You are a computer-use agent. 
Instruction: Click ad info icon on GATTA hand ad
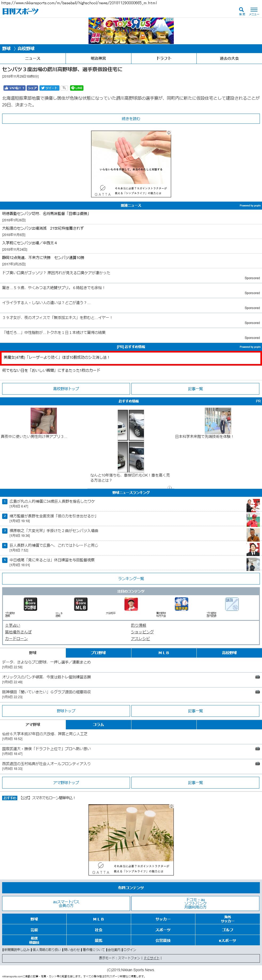[169, 133]
